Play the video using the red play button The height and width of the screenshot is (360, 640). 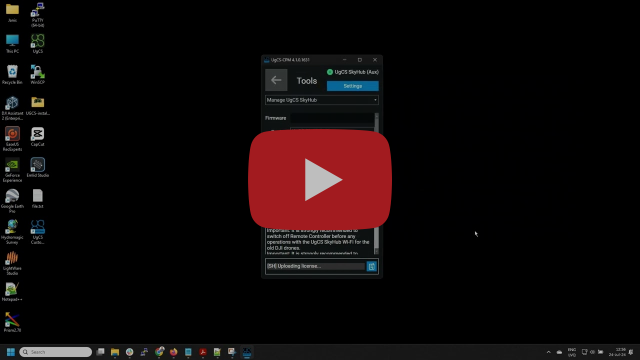coord(320,180)
